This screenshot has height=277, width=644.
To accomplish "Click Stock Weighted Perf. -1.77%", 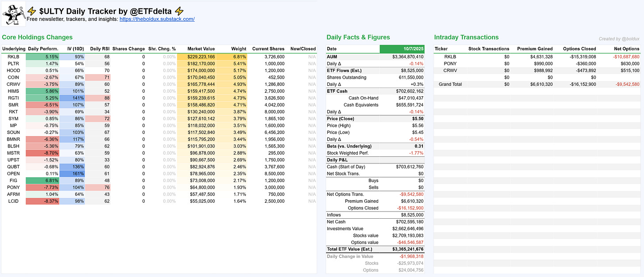I will [416, 153].
